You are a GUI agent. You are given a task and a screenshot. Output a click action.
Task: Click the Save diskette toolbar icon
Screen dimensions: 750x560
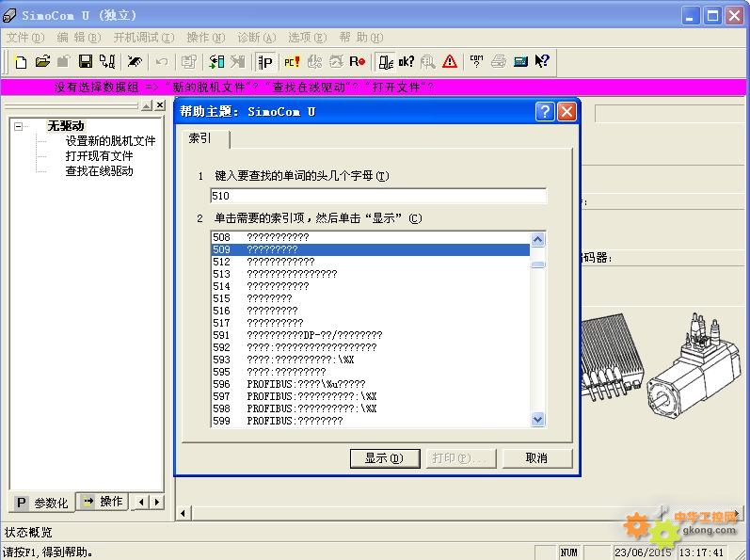[x=86, y=62]
